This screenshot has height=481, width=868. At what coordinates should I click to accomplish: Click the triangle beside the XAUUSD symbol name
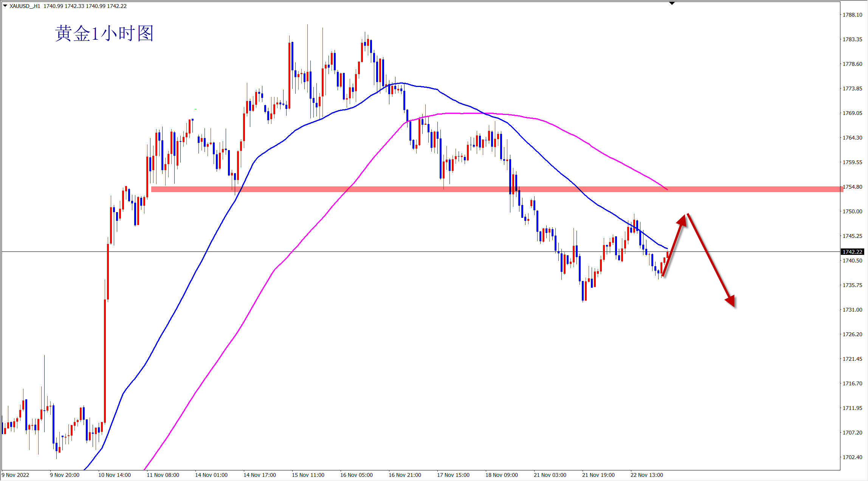[x=5, y=6]
